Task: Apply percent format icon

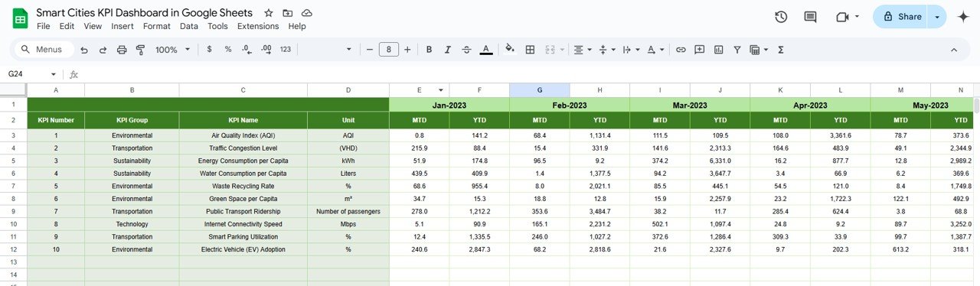Action: click(x=227, y=50)
